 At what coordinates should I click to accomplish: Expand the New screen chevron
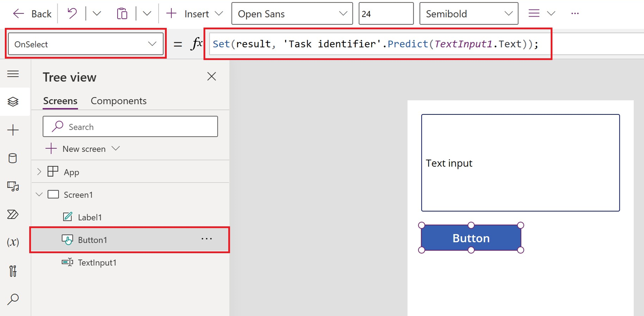pos(116,148)
